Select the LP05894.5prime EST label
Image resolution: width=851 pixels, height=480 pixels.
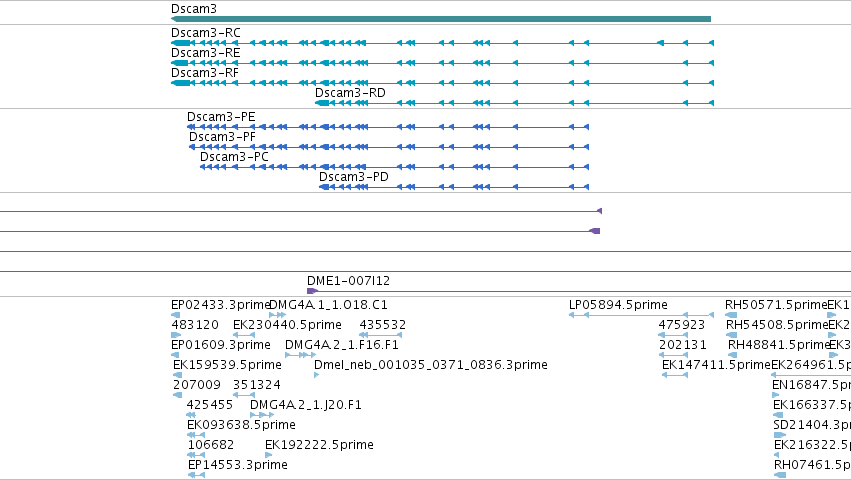tap(618, 305)
